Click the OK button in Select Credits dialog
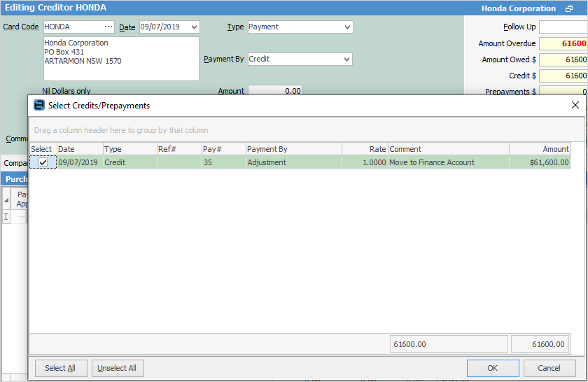The width and height of the screenshot is (588, 382). click(x=493, y=368)
